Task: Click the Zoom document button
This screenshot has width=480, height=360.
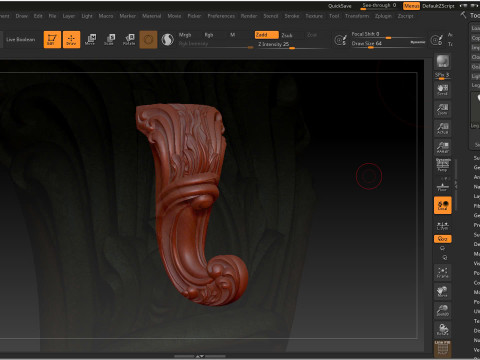Action: point(443,109)
